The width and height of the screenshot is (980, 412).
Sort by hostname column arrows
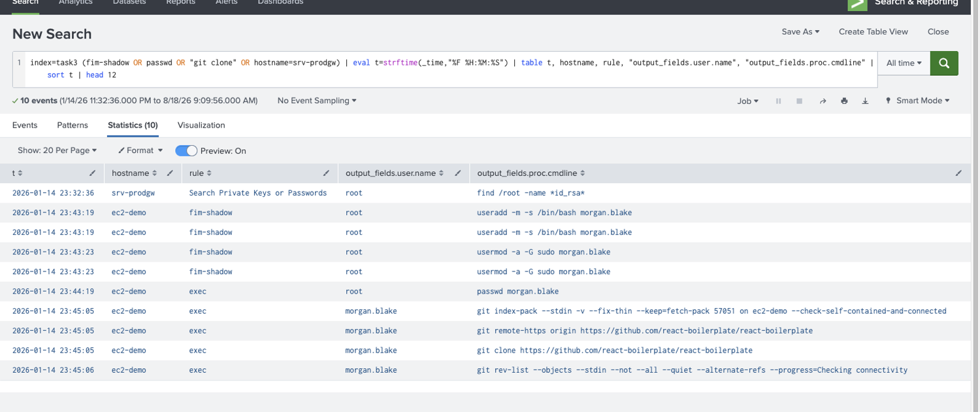(x=155, y=173)
